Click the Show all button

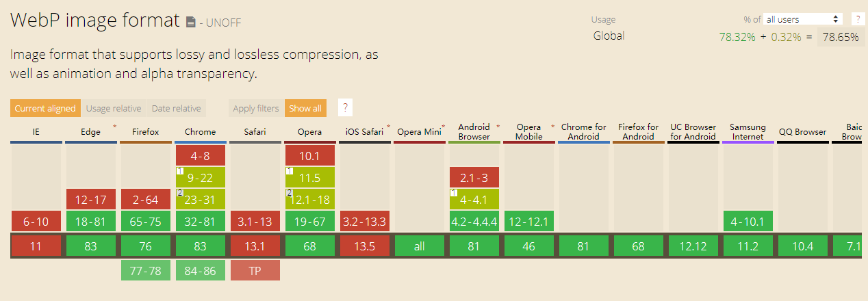pyautogui.click(x=305, y=108)
